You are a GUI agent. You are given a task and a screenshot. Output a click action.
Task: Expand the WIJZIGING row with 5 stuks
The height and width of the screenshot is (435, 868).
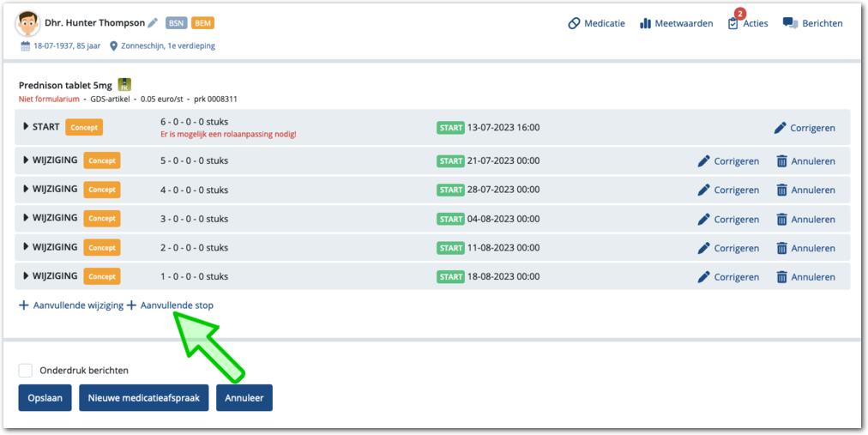pyautogui.click(x=25, y=160)
